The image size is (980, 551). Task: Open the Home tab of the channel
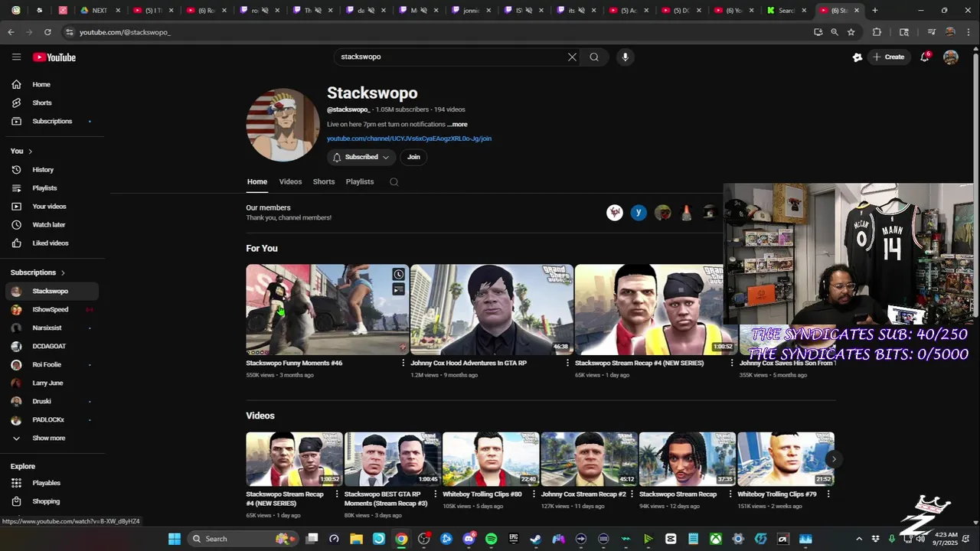point(257,182)
